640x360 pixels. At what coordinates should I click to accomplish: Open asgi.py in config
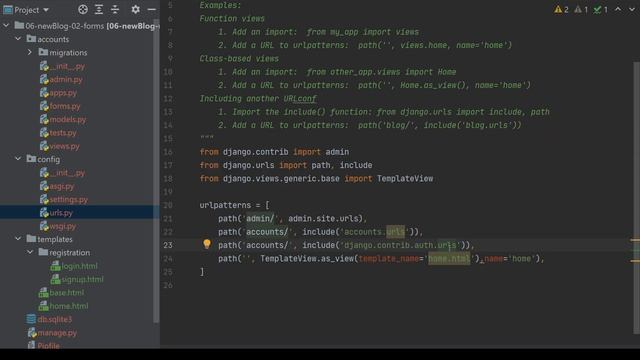coord(62,186)
